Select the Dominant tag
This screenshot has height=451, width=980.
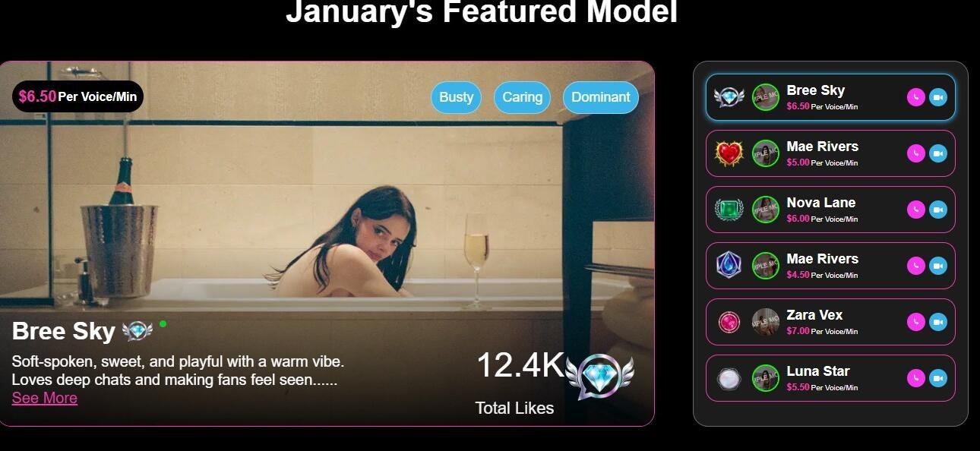601,97
